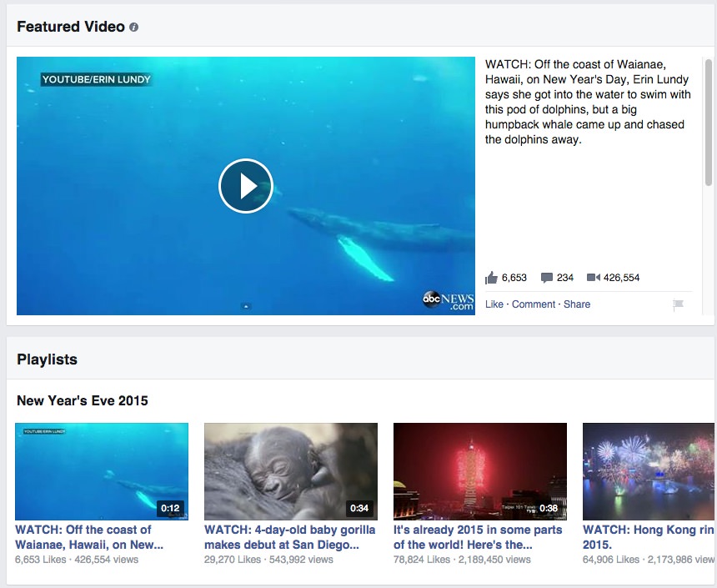This screenshot has height=588, width=717.
Task: Click the small up arrow on video bottom
Action: [246, 306]
